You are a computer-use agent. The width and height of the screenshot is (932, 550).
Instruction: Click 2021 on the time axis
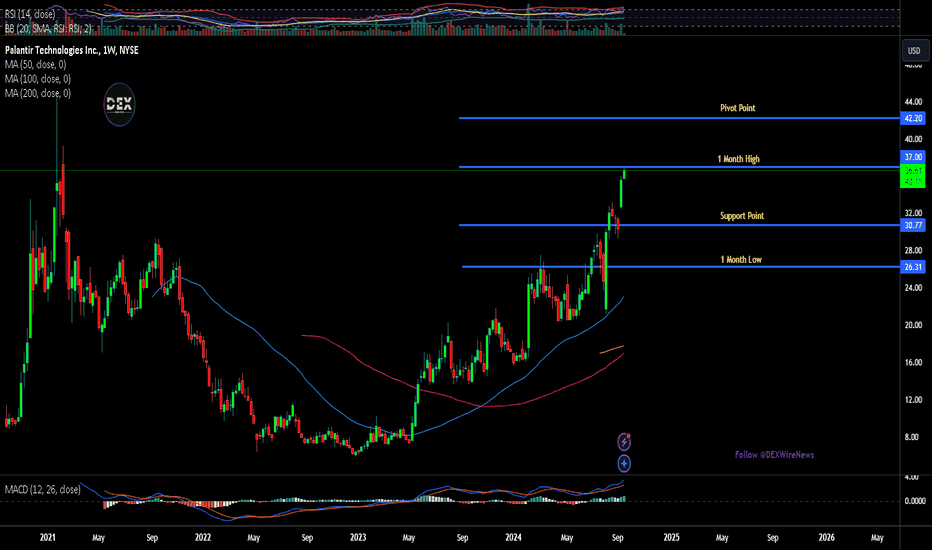(x=48, y=538)
